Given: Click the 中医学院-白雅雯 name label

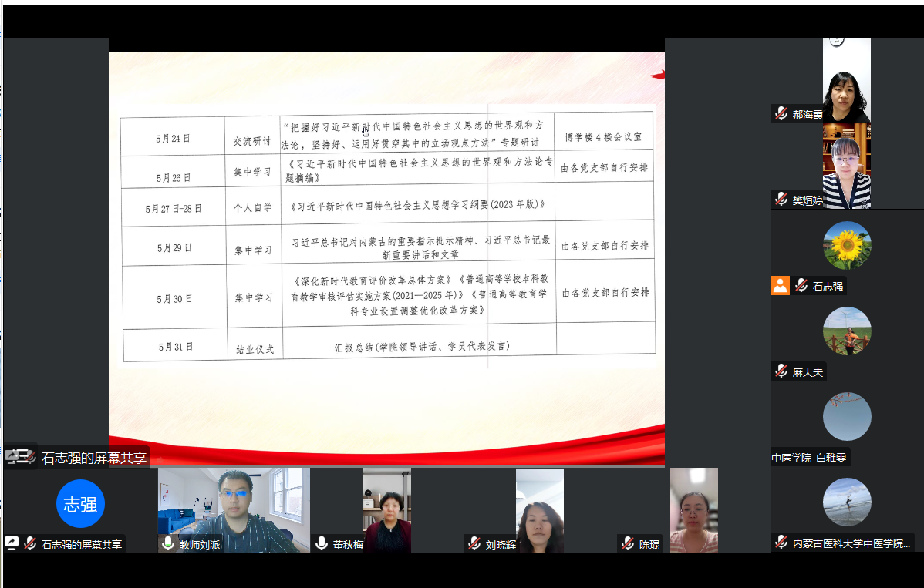Looking at the screenshot, I should click(x=810, y=458).
